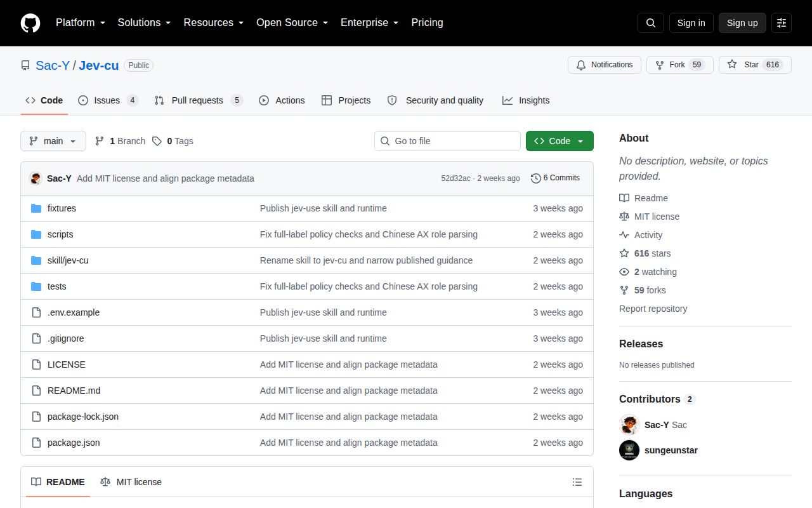The image size is (812, 508).
Task: Click the Sign in button
Action: coord(691,23)
